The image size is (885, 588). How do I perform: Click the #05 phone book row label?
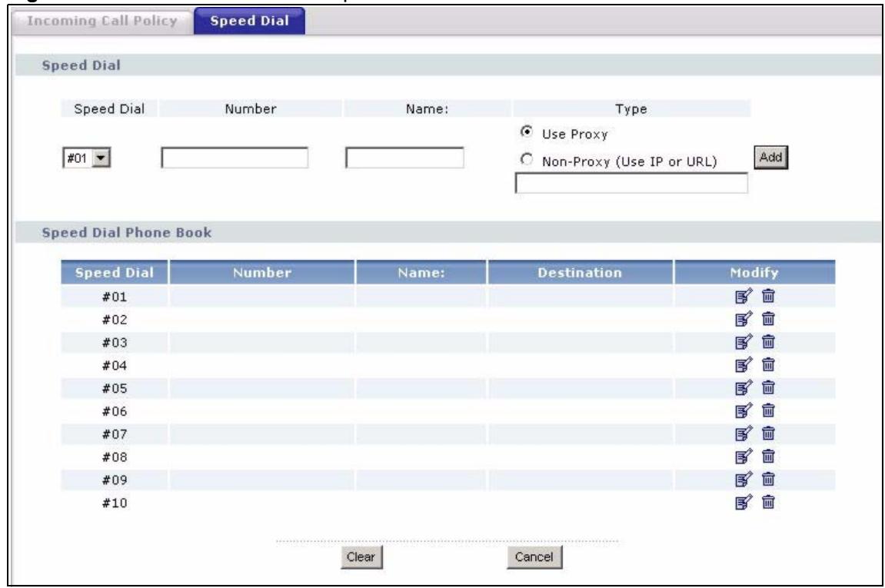click(x=115, y=388)
